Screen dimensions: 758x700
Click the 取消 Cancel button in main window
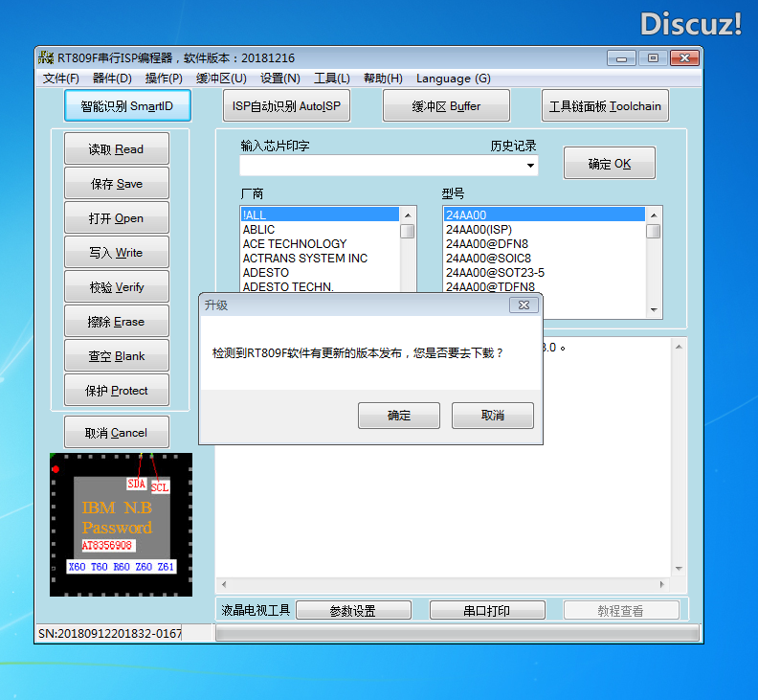[x=117, y=432]
